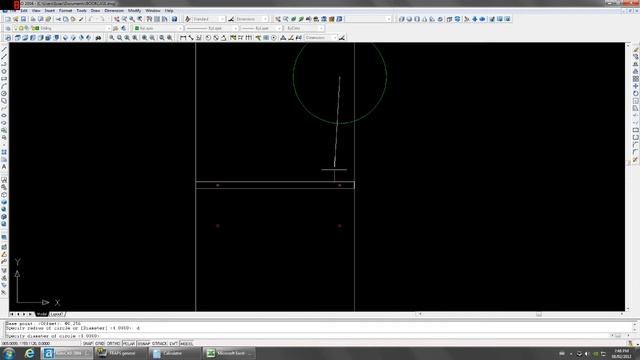Click the Undo arrow icon
640x360 pixels.
click(x=91, y=19)
